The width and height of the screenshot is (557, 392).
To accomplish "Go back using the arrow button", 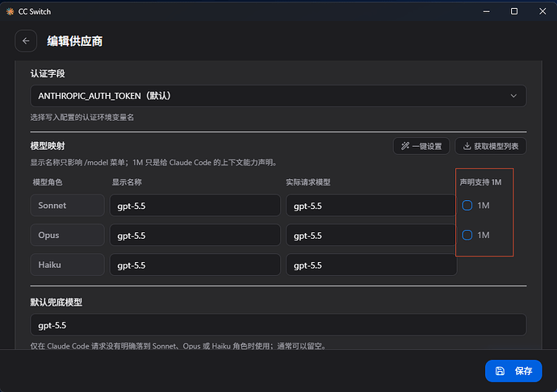I will pos(26,41).
